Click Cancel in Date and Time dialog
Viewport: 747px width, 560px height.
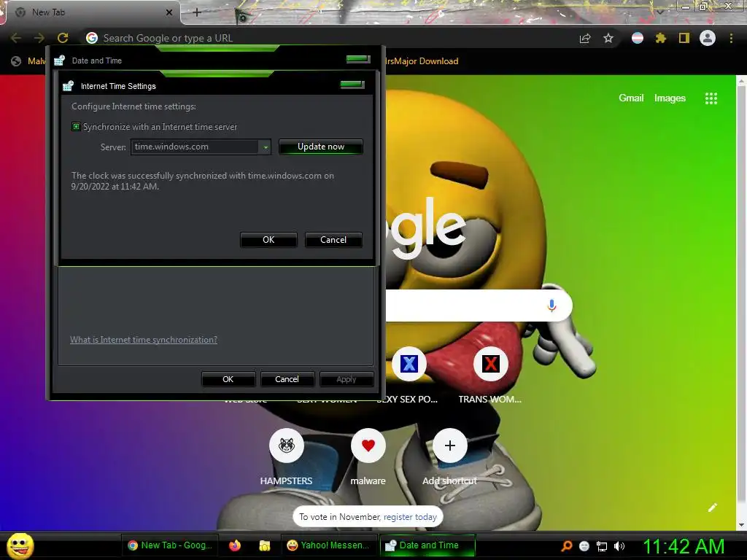click(x=287, y=379)
